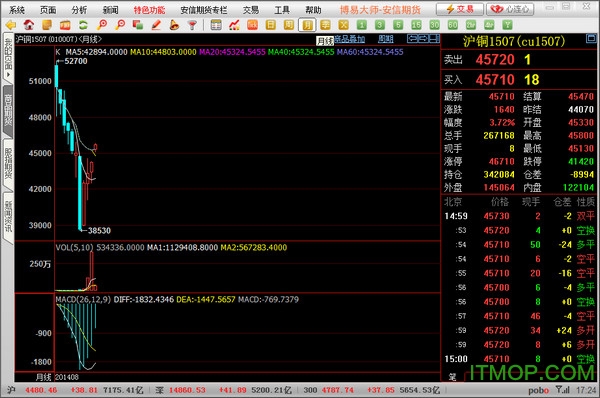This screenshot has height=398, width=600.
Task: Click the sell price 45720
Action: (x=495, y=60)
